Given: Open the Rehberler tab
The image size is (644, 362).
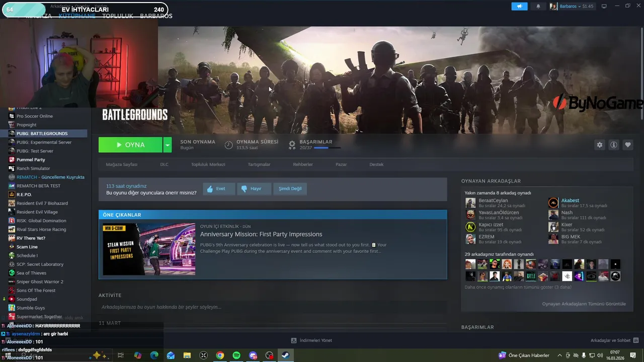Looking at the screenshot, I should 303,164.
